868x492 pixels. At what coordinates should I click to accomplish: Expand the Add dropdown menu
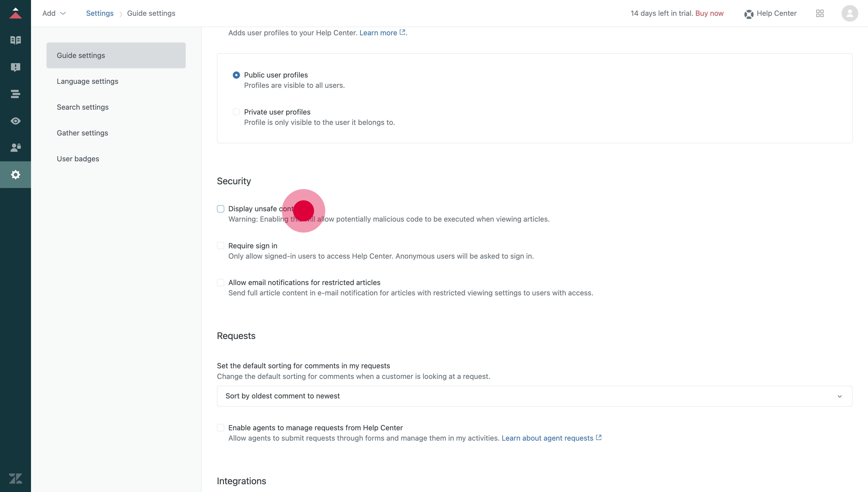pos(54,13)
